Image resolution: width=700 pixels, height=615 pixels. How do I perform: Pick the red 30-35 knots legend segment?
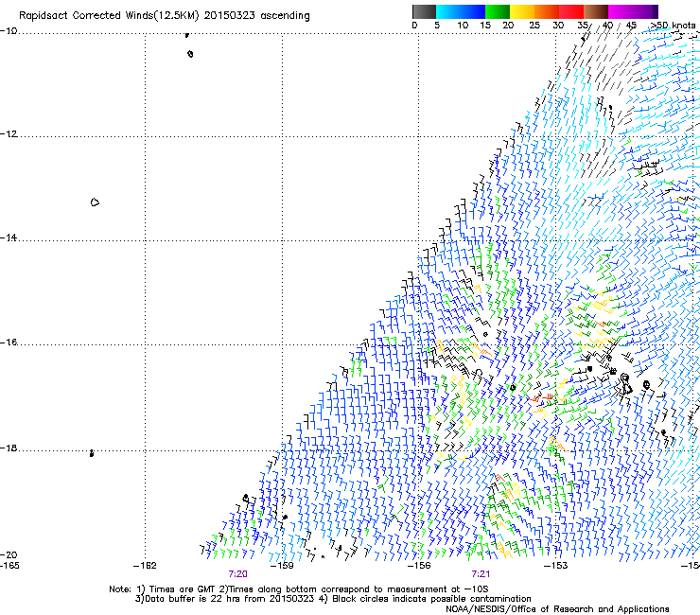571,11
